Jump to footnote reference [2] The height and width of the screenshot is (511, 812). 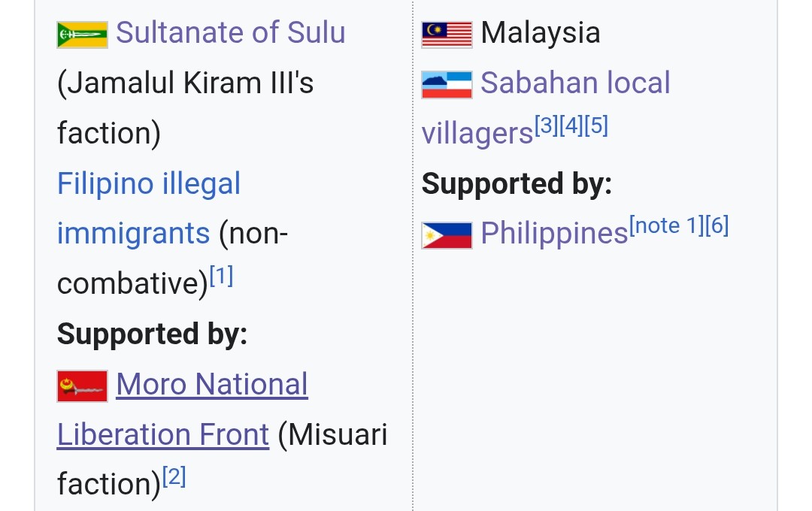click(174, 477)
